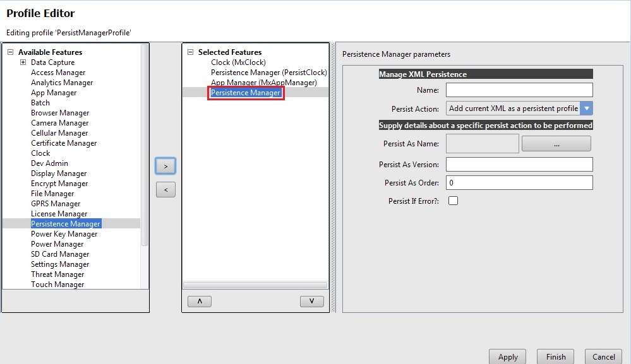Focus the Persist As Version field
Viewport: 631px width, 364px height.
point(519,165)
